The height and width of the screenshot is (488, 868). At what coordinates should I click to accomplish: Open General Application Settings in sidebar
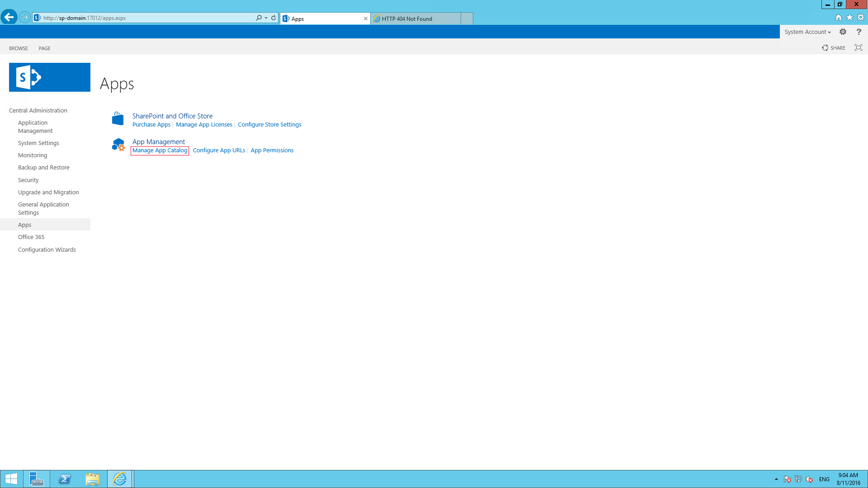pos(43,208)
